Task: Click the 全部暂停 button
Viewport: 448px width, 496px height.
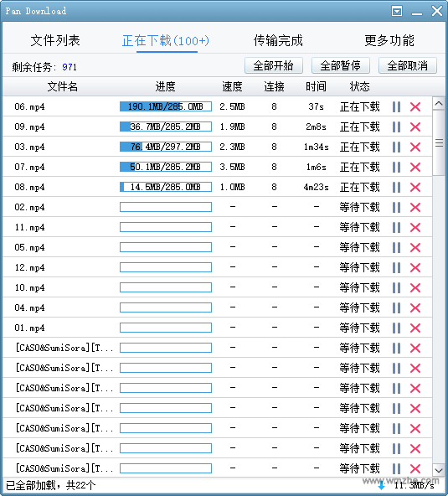Action: point(341,65)
